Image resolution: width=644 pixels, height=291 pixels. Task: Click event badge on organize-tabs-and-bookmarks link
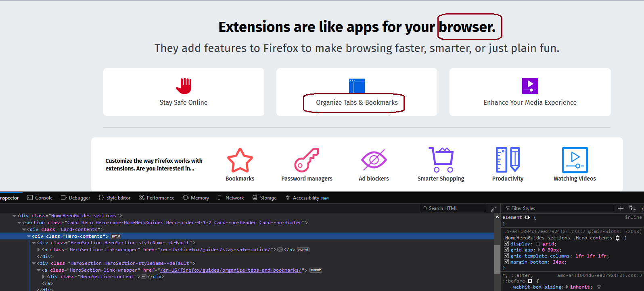point(316,270)
